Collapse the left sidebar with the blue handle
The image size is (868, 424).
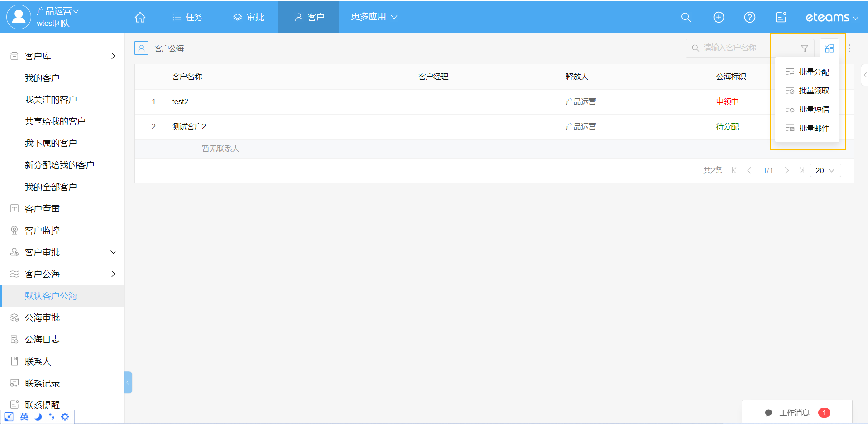pyautogui.click(x=128, y=382)
